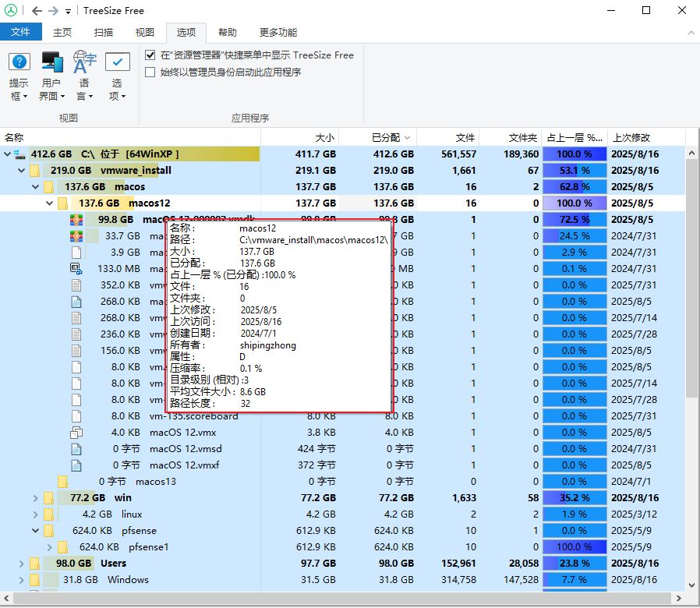Switch to the 主页 home tab

tap(62, 32)
